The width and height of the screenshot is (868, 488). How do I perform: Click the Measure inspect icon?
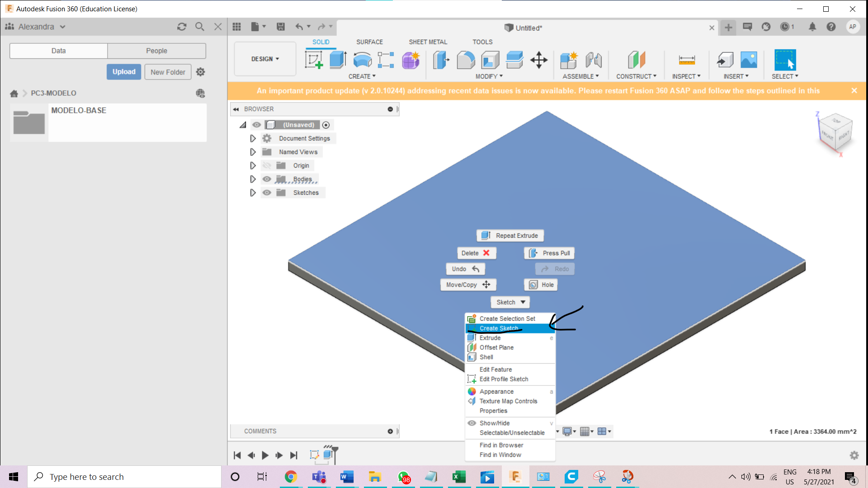686,60
